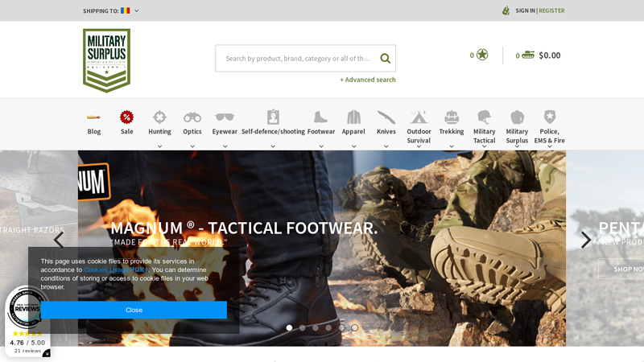The height and width of the screenshot is (362, 644).
Task: Click the Optics binoculars icon
Action: 192,117
